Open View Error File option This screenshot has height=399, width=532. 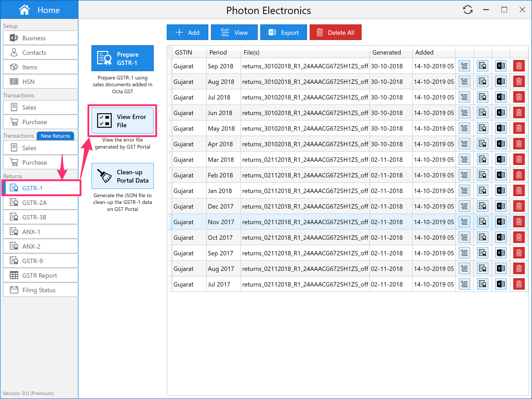[122, 121]
